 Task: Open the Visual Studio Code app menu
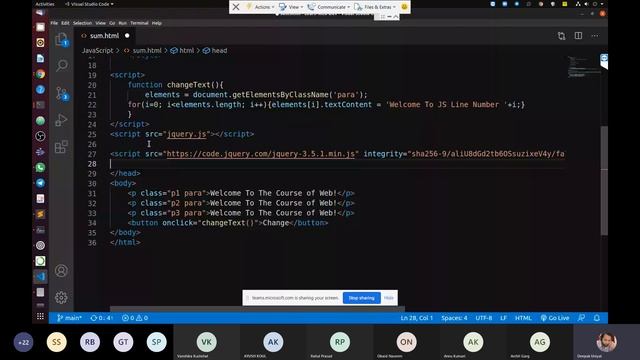[89, 4]
